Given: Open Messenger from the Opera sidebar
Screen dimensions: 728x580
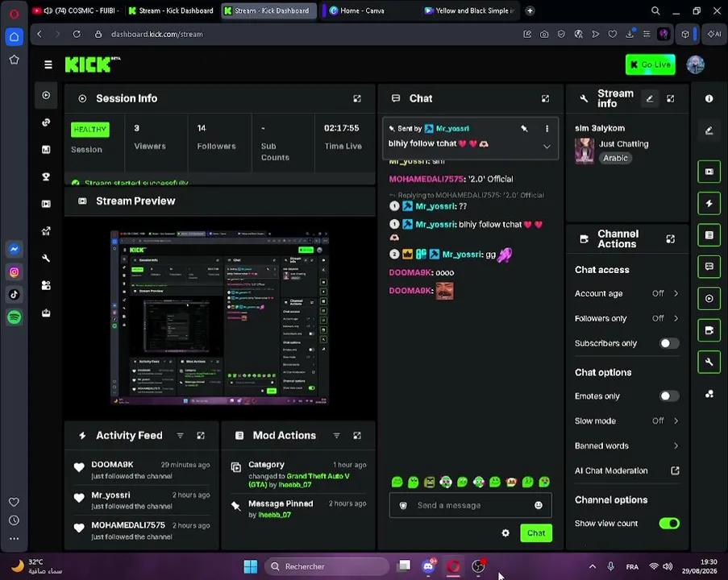Looking at the screenshot, I should coord(14,249).
